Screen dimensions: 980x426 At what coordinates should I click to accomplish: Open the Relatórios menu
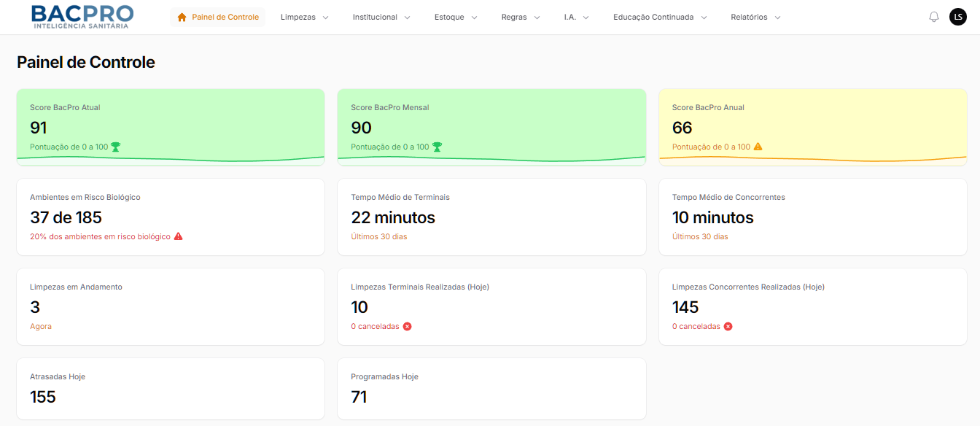coord(755,17)
